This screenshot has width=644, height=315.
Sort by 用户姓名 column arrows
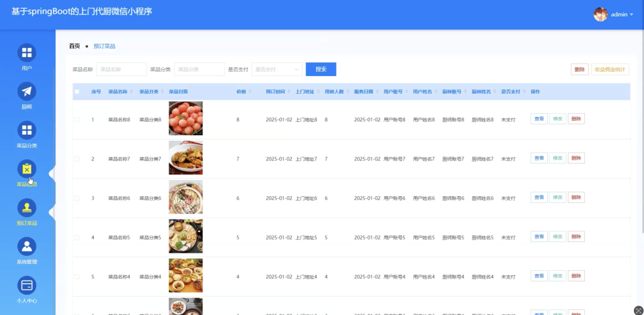click(x=436, y=92)
